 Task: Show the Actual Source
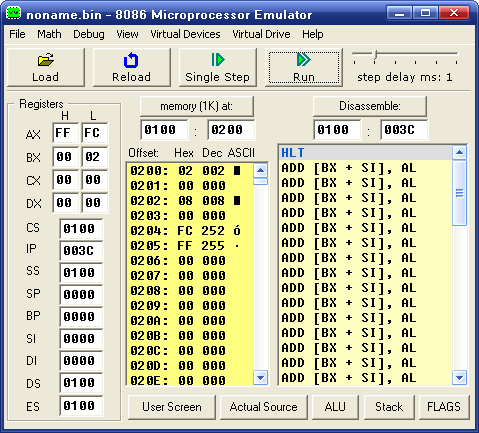263,407
